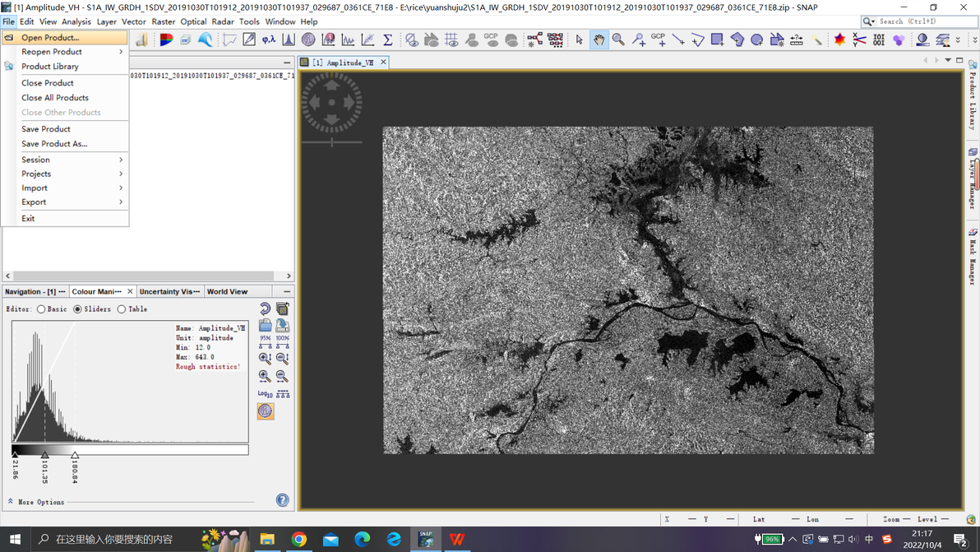
Task: Click the white 180.84 slider marker
Action: (x=75, y=455)
